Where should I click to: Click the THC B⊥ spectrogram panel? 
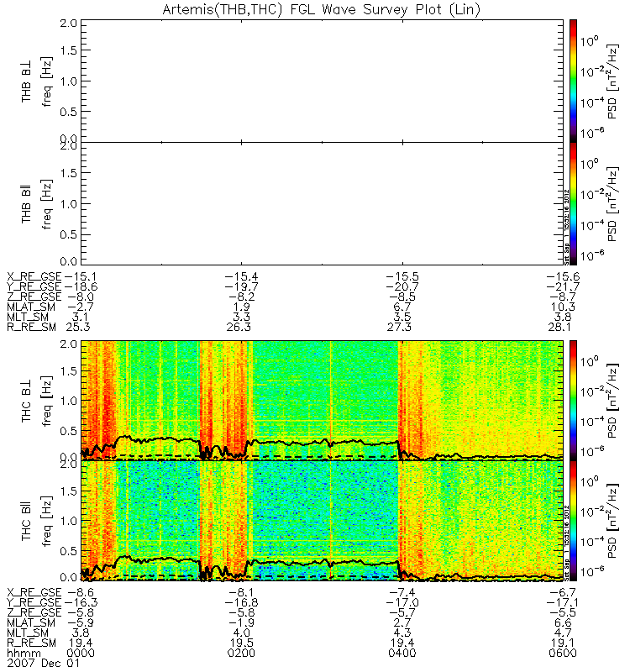(x=322, y=401)
